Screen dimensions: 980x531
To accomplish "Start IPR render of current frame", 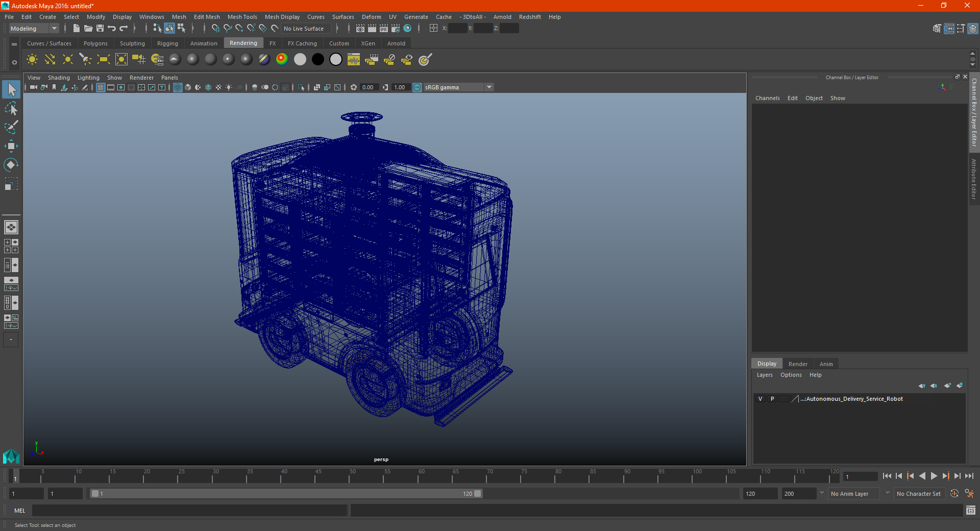I will [x=384, y=29].
